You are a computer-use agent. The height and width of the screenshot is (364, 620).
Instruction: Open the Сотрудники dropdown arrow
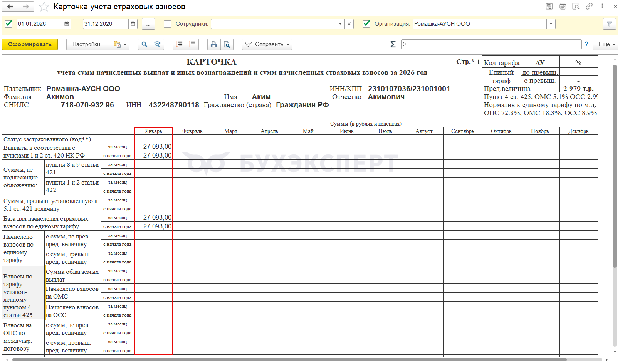(x=340, y=24)
